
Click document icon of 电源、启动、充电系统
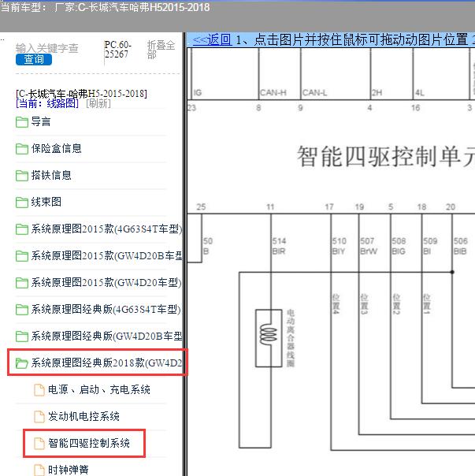click(39, 390)
